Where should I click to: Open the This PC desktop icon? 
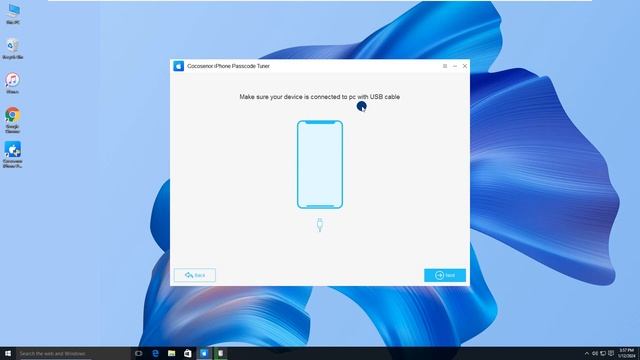click(13, 14)
